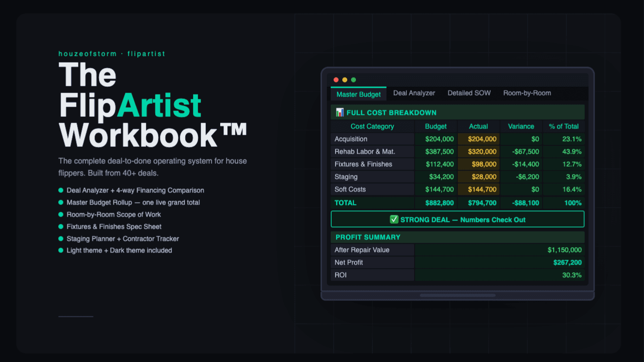644x362 pixels.
Task: Select the $28,000 Staging actual cell
Action: [479, 177]
